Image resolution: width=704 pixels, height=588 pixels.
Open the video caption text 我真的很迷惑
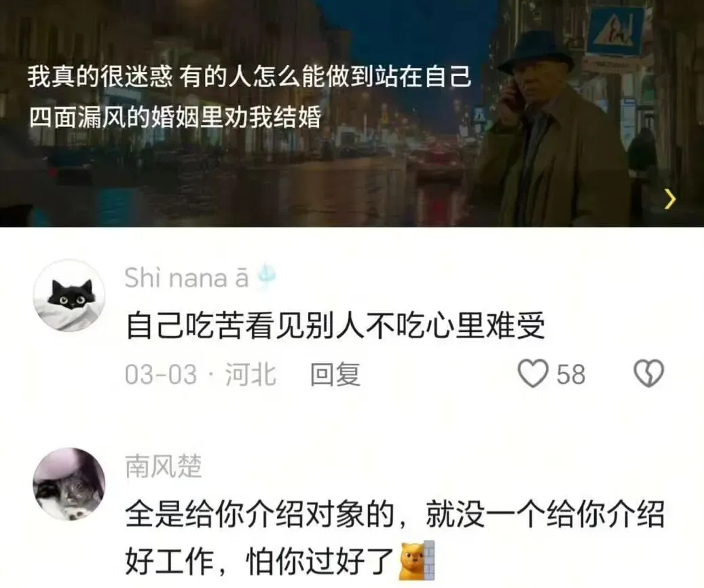click(x=100, y=76)
